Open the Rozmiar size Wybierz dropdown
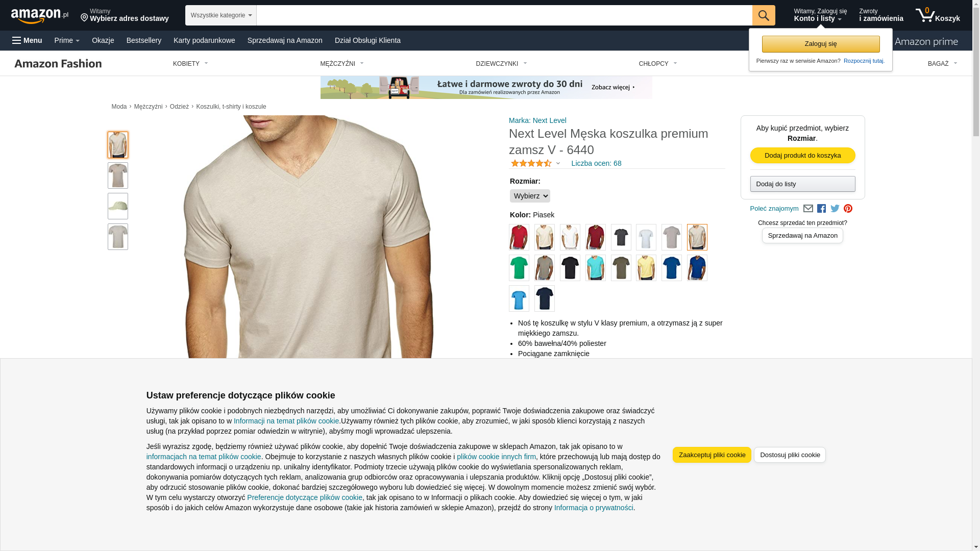 (x=530, y=196)
